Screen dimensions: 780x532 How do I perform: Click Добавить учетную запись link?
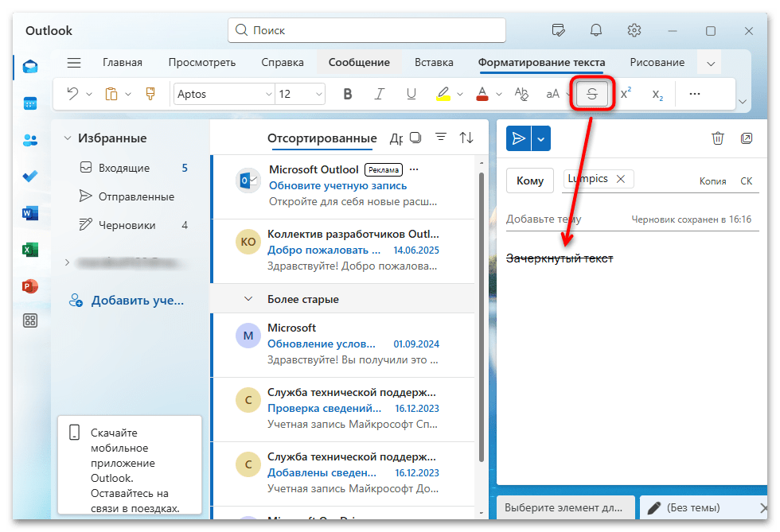(127, 301)
